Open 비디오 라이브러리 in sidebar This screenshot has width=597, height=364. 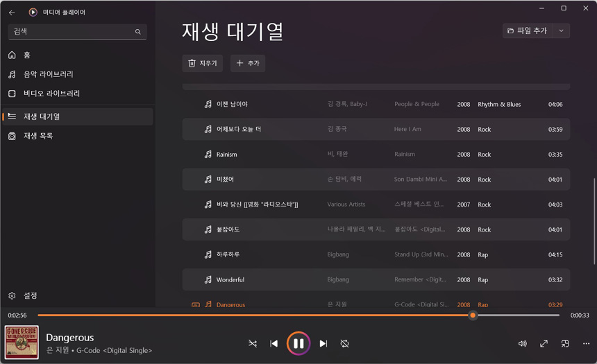point(51,94)
